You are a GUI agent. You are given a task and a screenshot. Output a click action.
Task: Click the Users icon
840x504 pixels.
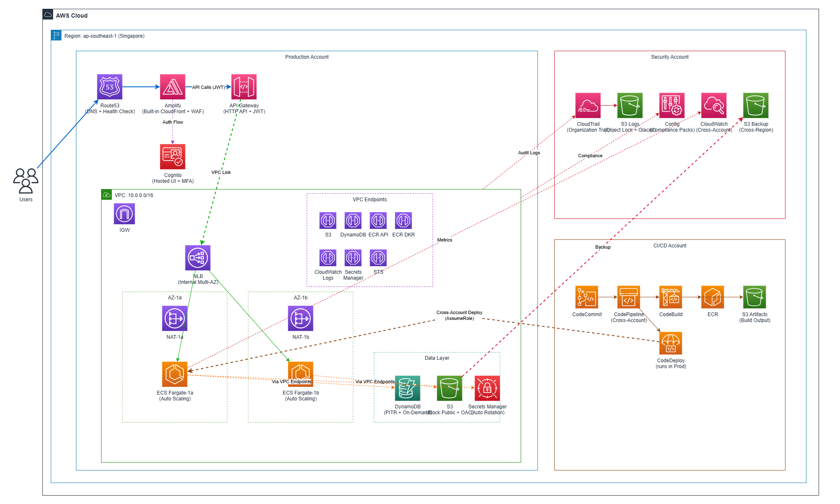tap(26, 181)
